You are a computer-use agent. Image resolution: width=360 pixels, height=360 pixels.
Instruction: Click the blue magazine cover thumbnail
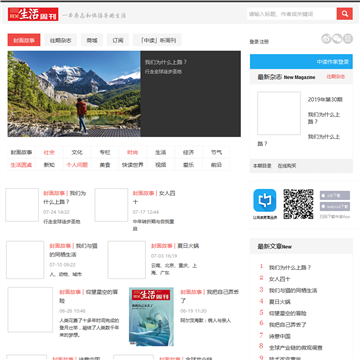(x=151, y=316)
